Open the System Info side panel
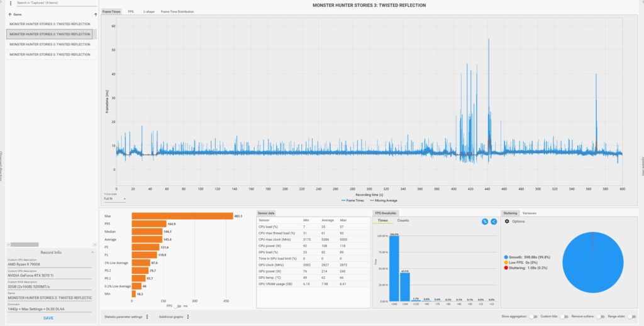The width and height of the screenshot is (644, 326). pos(643,166)
